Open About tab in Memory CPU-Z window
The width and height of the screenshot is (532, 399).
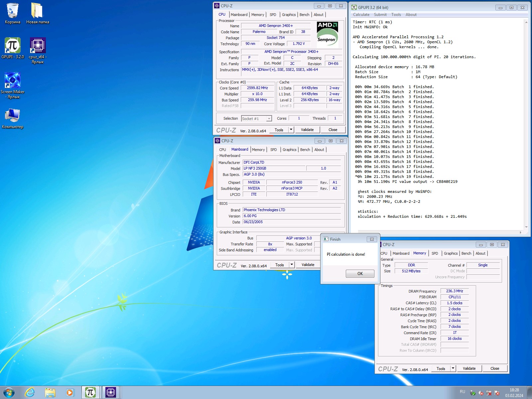pyautogui.click(x=480, y=253)
